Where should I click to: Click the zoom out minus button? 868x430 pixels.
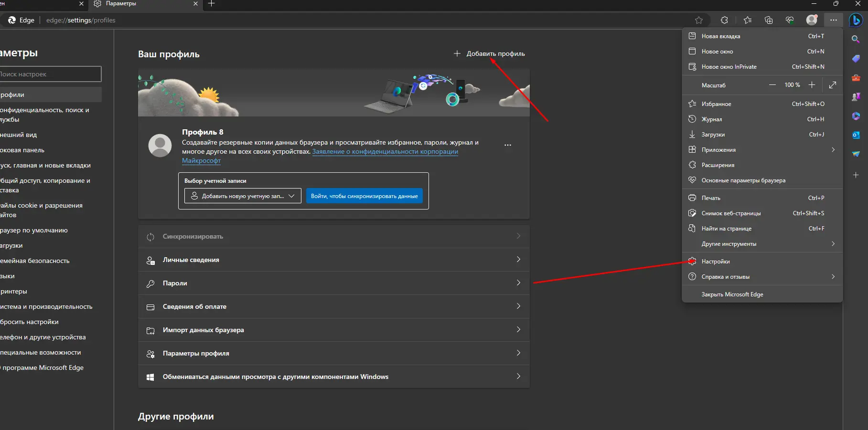click(772, 85)
